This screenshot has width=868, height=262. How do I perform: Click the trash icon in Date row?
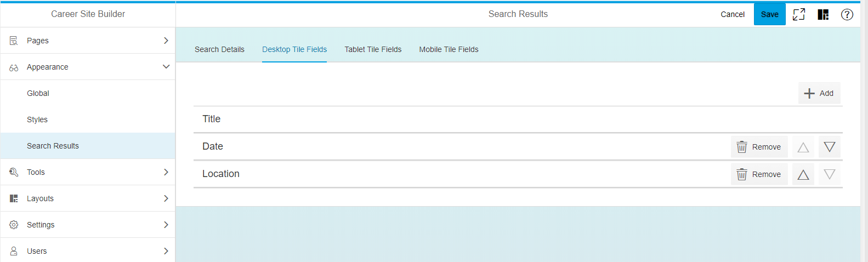[x=742, y=147]
